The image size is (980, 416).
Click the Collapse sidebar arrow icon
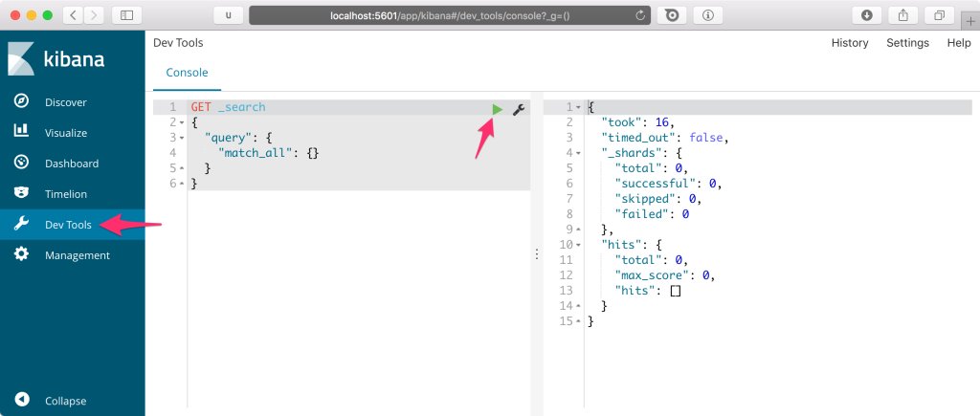21,400
